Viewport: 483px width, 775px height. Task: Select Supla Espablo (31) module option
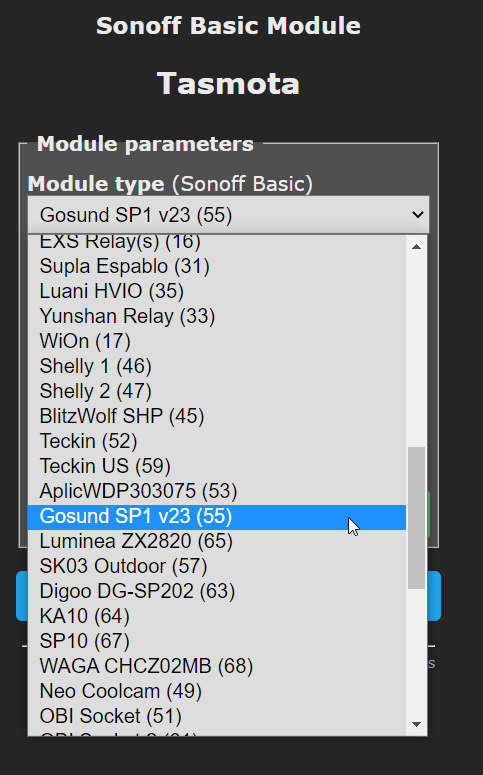click(217, 266)
